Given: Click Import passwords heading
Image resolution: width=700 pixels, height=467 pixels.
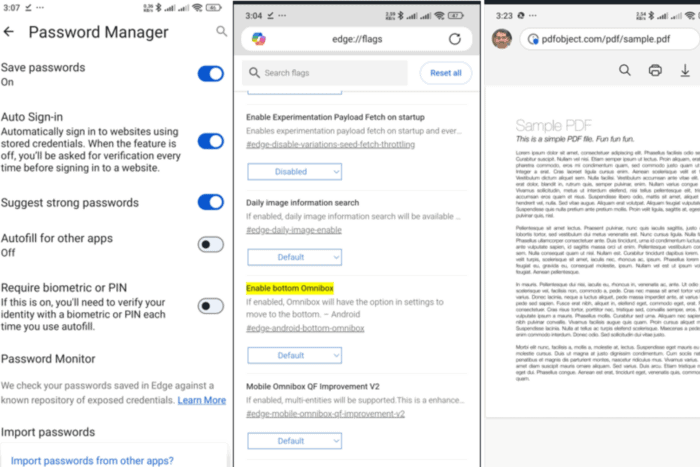Looking at the screenshot, I should tap(48, 432).
